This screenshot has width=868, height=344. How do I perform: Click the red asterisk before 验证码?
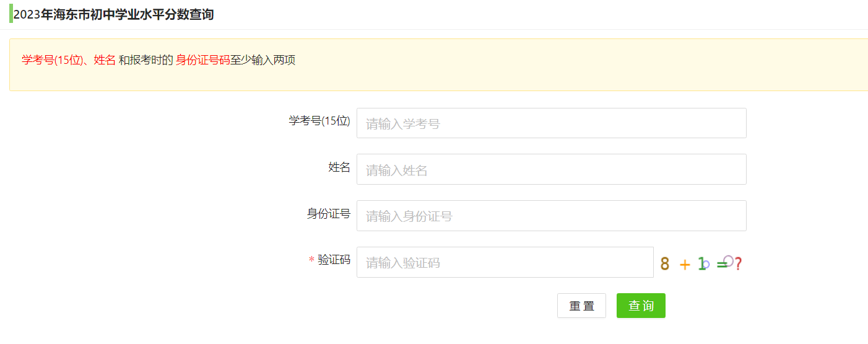(x=311, y=260)
